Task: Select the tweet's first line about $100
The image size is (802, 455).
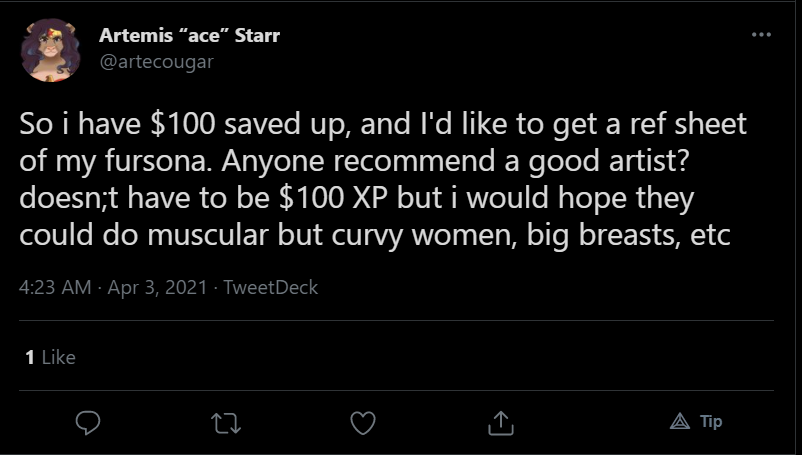Action: pos(383,124)
